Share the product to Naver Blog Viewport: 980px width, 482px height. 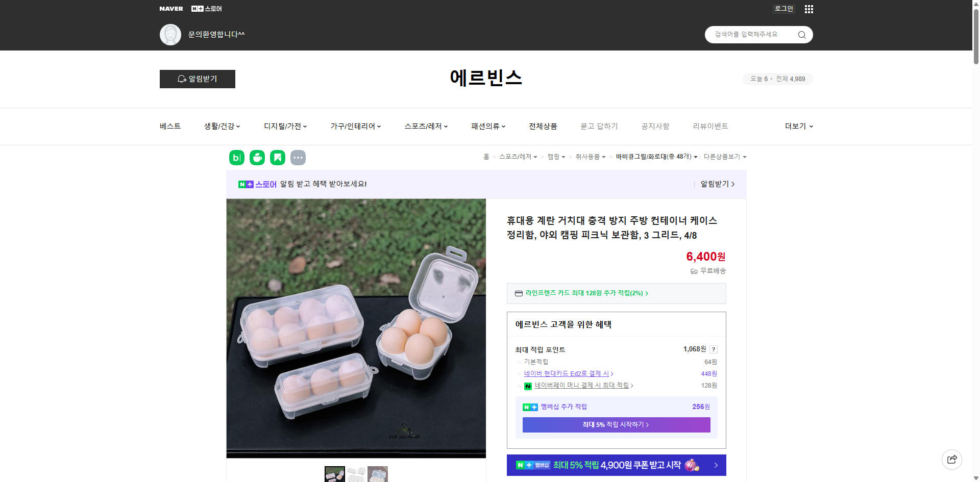tap(236, 157)
